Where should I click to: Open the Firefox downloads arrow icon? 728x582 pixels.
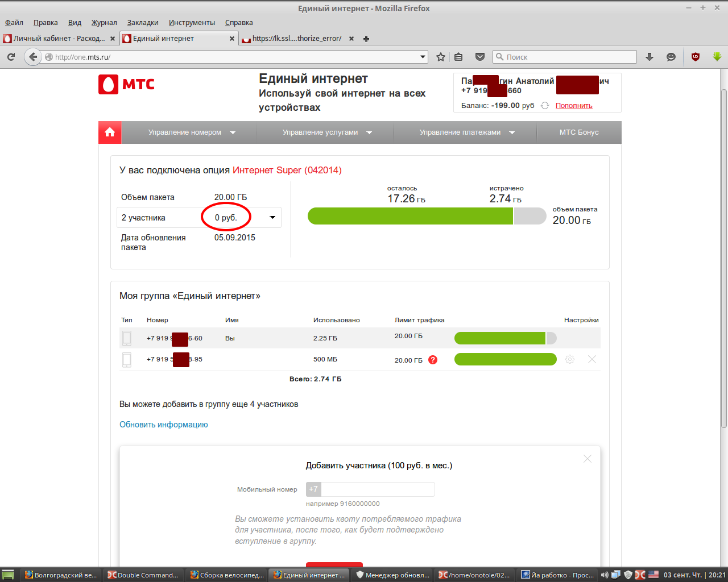tap(650, 57)
